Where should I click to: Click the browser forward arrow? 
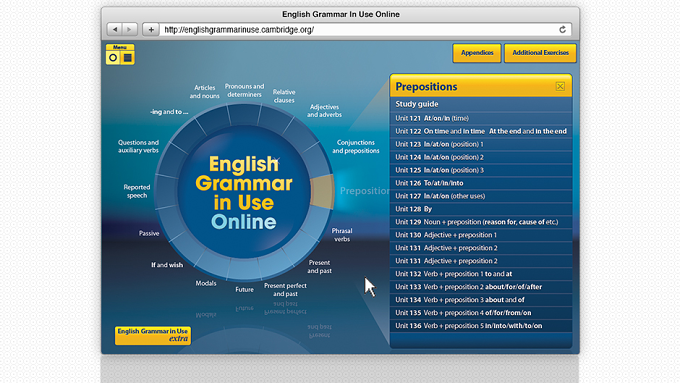[130, 29]
